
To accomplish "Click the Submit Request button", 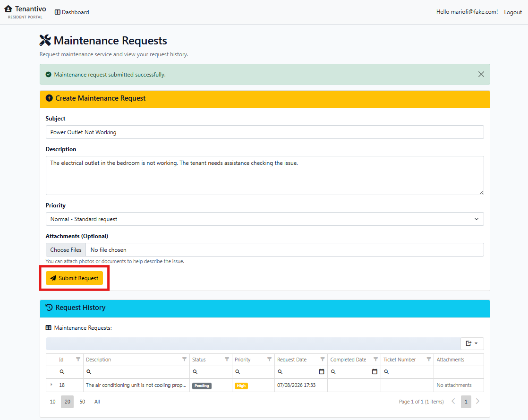I will point(75,278).
